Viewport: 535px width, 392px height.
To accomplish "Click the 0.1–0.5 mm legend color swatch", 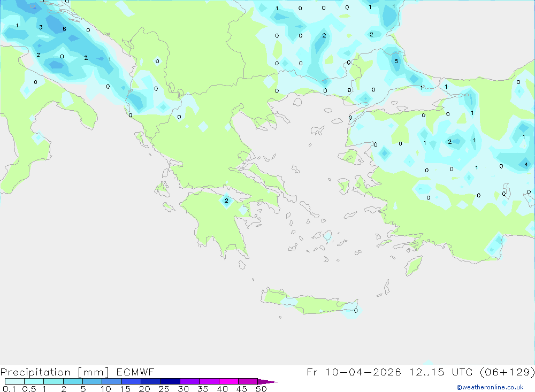I will [14, 381].
